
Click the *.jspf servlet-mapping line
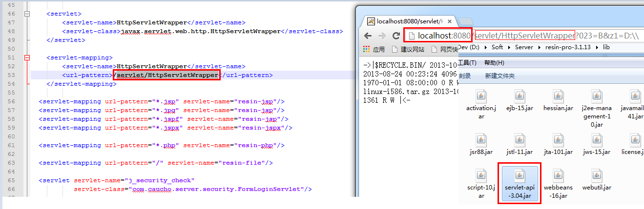164,119
